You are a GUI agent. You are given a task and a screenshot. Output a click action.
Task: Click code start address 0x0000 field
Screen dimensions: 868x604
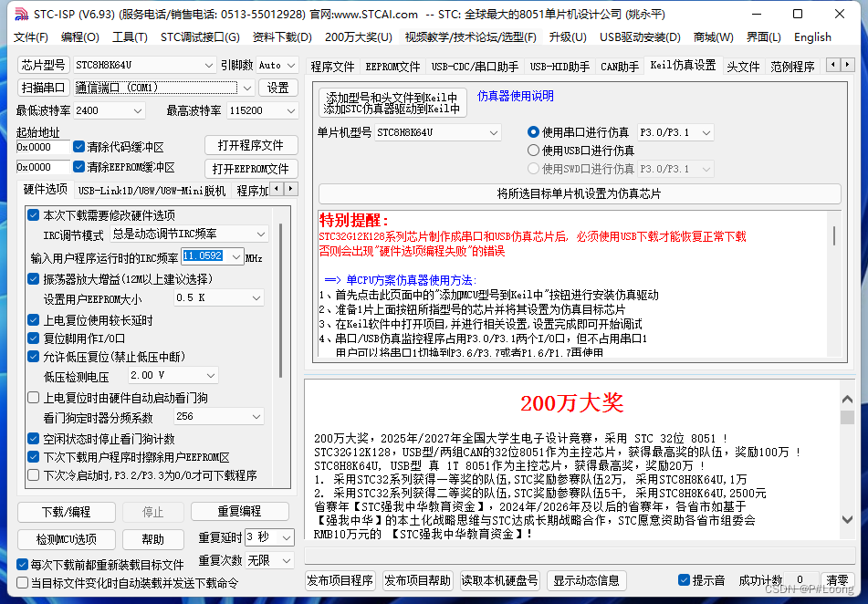(x=43, y=147)
